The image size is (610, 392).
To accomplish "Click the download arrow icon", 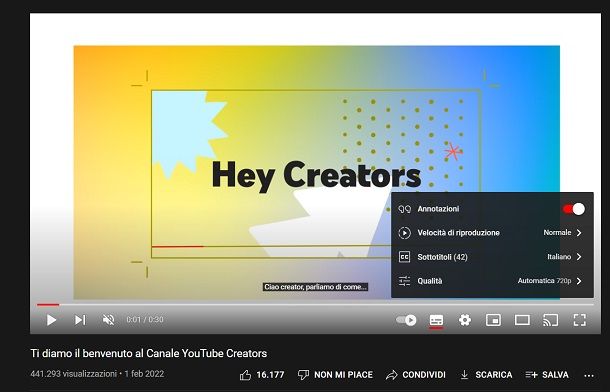I will point(464,375).
